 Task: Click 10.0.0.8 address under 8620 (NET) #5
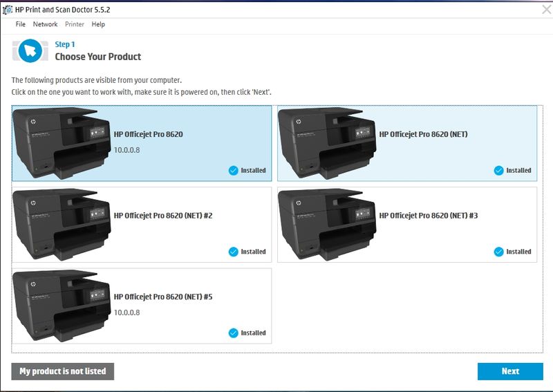point(126,312)
